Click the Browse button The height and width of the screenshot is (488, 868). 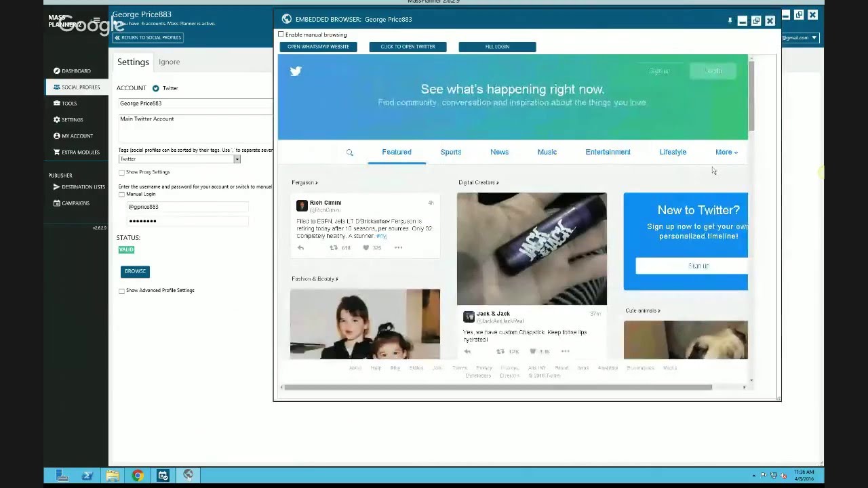[135, 271]
